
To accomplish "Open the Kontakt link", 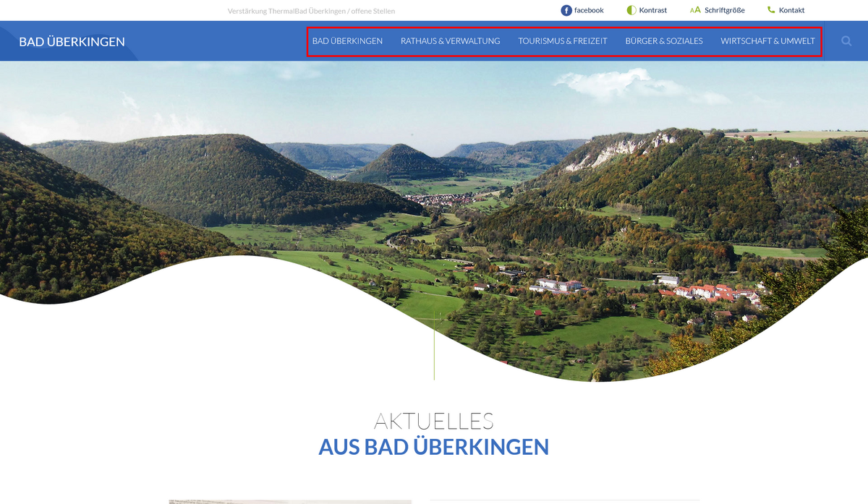I will coord(791,10).
